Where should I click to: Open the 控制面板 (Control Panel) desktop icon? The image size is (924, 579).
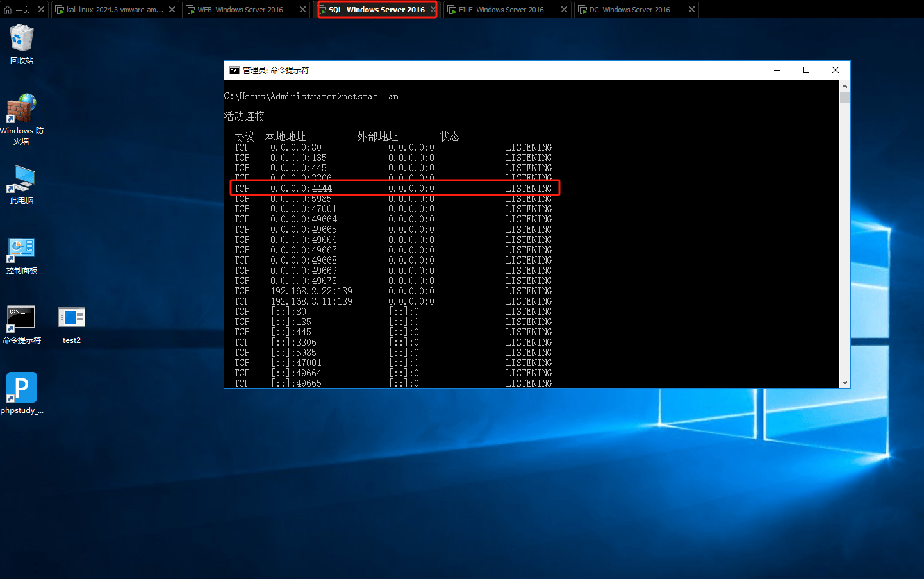coord(22,255)
